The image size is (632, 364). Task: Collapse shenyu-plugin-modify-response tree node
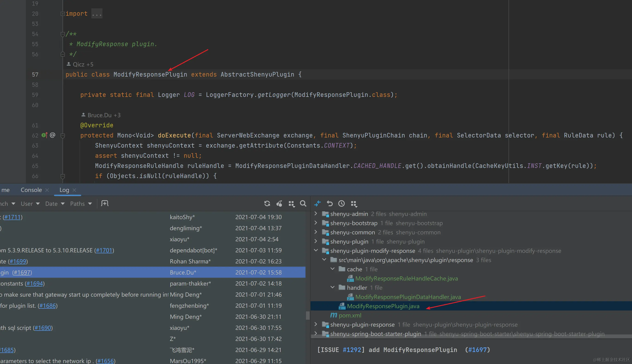316,250
